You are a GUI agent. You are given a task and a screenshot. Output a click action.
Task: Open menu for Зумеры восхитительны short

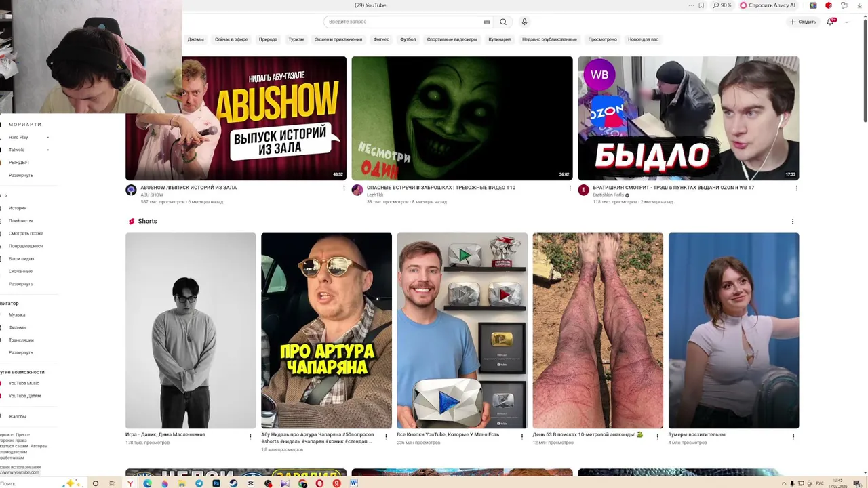(x=793, y=437)
